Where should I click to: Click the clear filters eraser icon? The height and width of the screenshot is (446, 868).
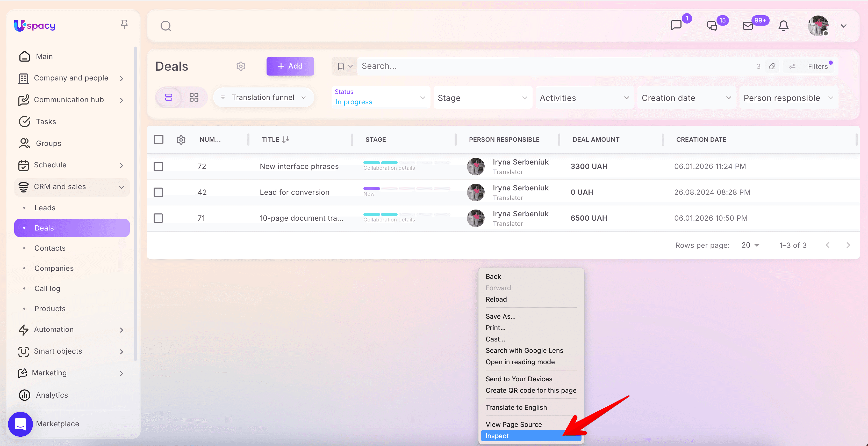[772, 66]
